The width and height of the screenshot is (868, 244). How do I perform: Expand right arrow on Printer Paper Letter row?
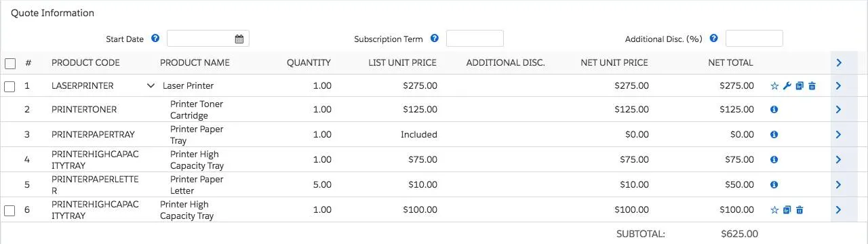point(839,184)
